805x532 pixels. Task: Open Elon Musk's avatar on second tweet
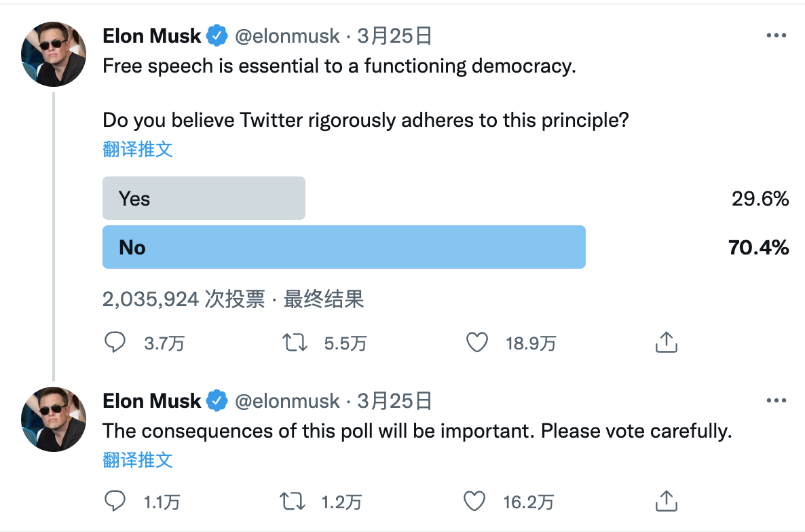(54, 419)
